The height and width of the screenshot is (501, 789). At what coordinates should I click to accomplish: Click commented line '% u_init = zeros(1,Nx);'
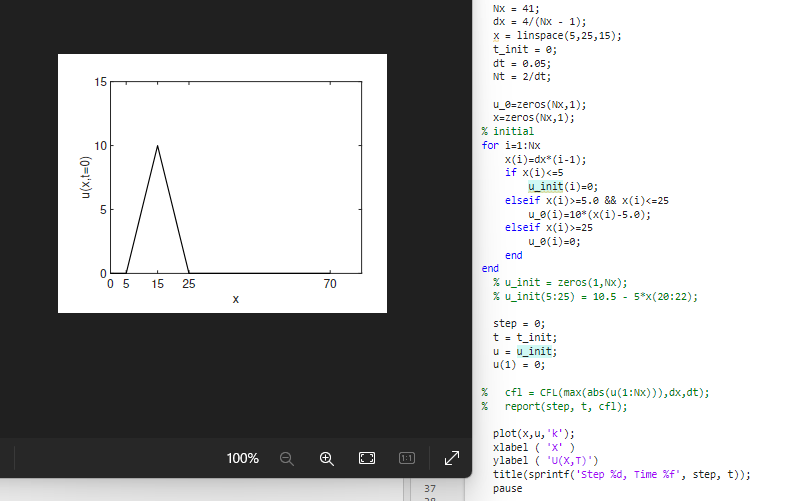click(x=560, y=283)
